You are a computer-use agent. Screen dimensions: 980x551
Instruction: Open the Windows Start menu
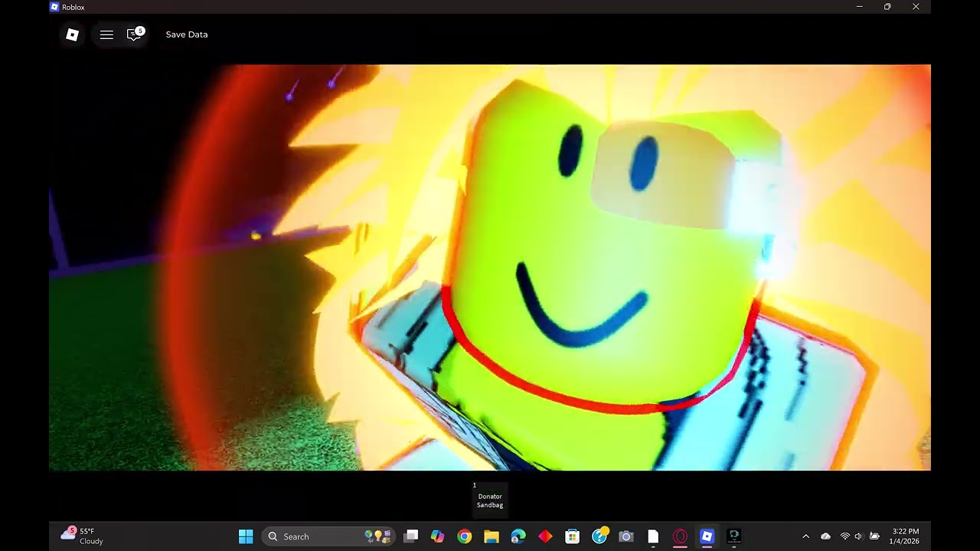(x=246, y=536)
